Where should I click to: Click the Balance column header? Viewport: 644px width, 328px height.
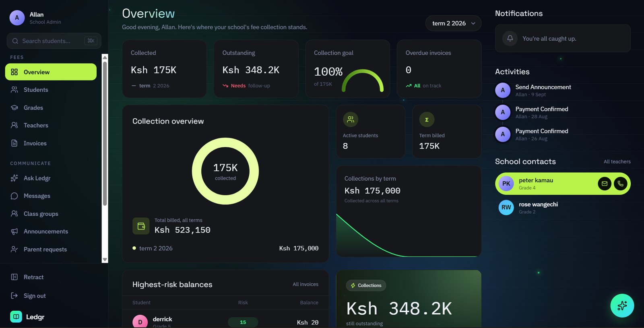(309, 303)
